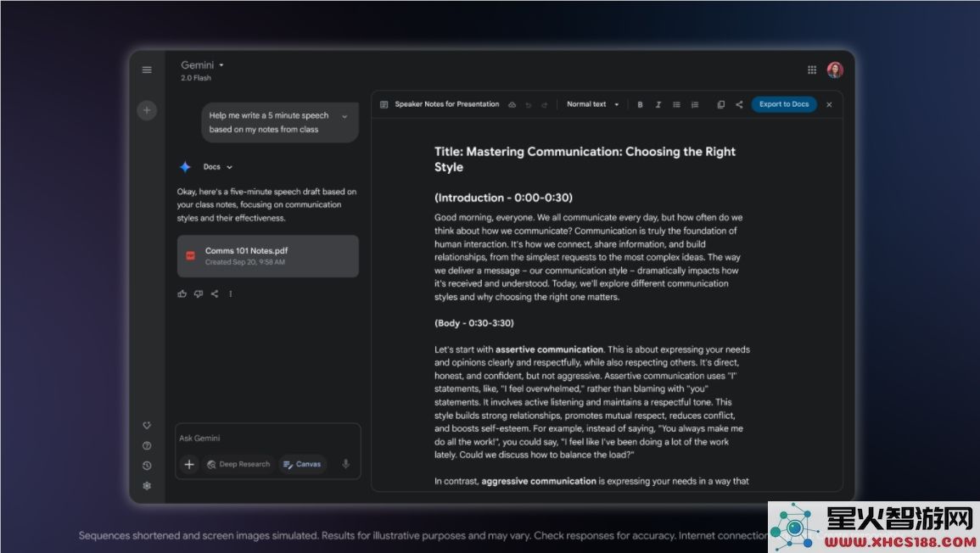980x553 pixels.
Task: Click the document title heading text
Action: tap(585, 159)
